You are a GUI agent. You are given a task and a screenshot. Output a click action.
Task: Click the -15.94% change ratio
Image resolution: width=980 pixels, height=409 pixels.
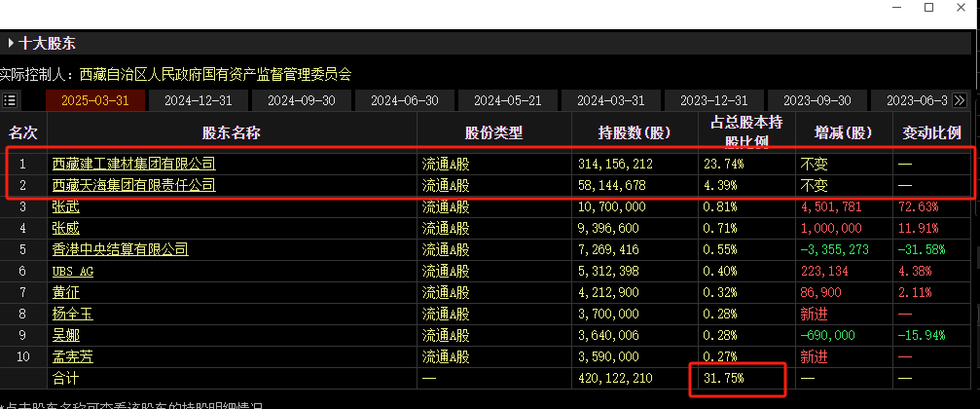922,335
